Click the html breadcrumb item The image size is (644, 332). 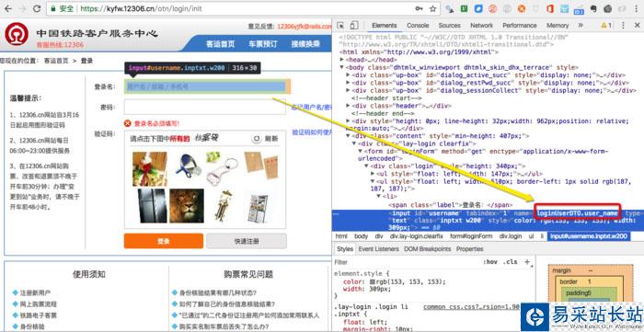click(x=340, y=236)
